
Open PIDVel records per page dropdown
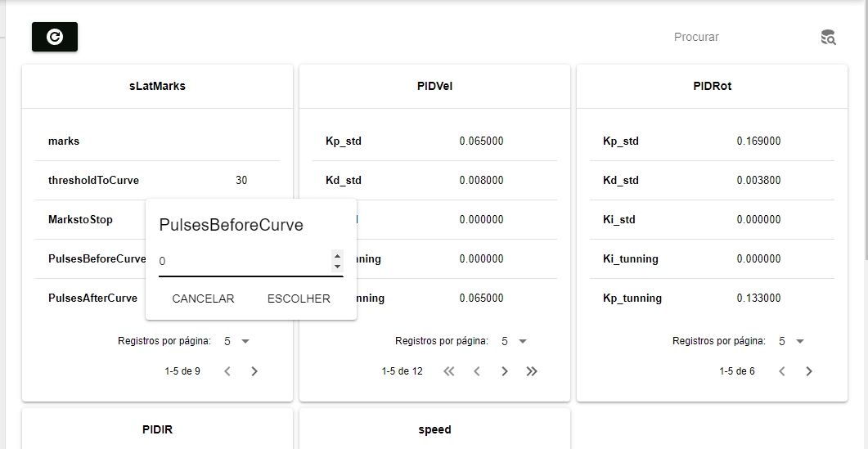[x=515, y=341]
